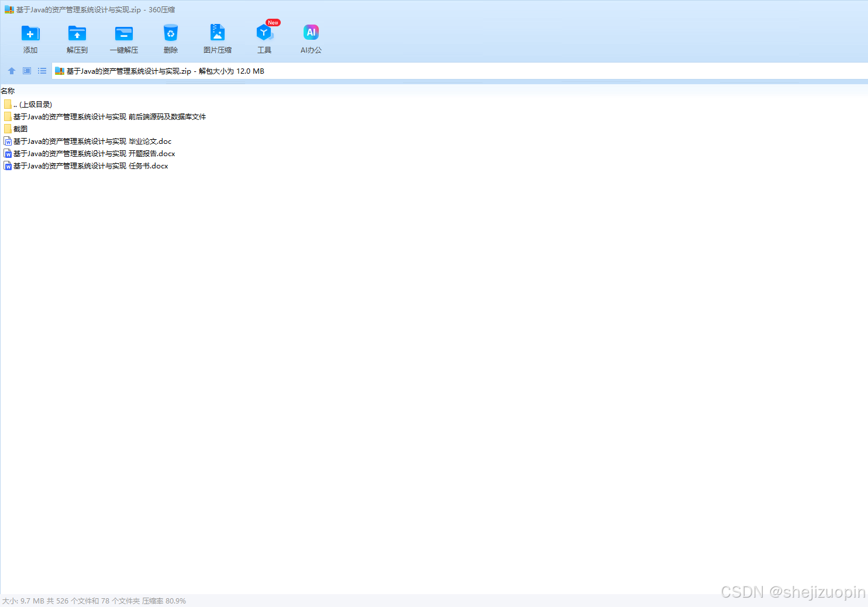Image resolution: width=868 pixels, height=607 pixels.
Task: Switch to icon view mode
Action: click(x=27, y=71)
